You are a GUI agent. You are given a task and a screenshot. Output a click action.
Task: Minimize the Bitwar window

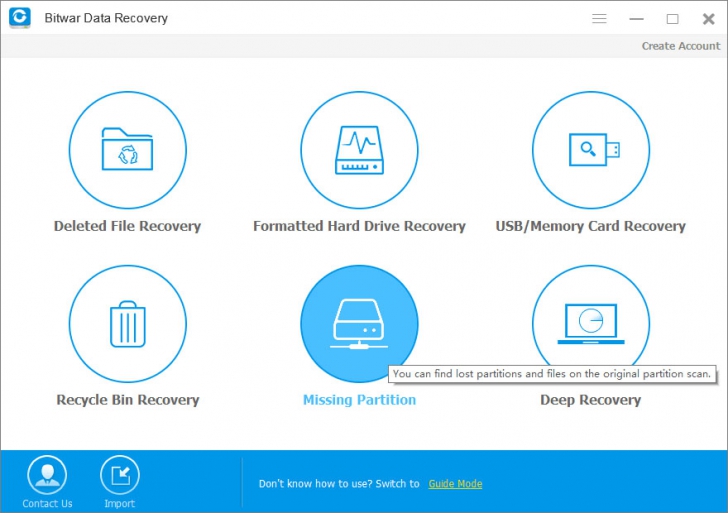point(636,19)
